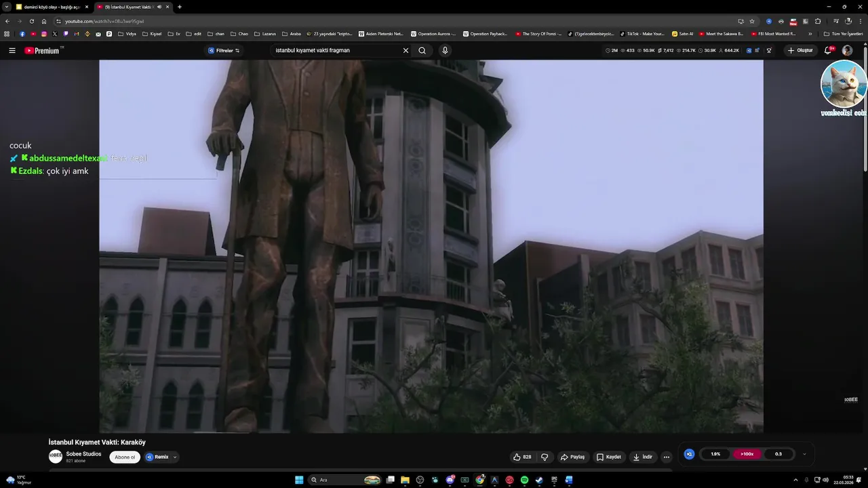Open the Filtreler filter button
The width and height of the screenshot is (868, 488).
(x=224, y=50)
